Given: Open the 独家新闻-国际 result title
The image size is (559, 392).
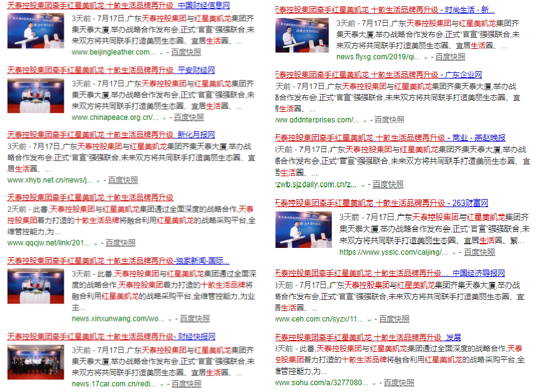Looking at the screenshot, I should tap(118, 261).
